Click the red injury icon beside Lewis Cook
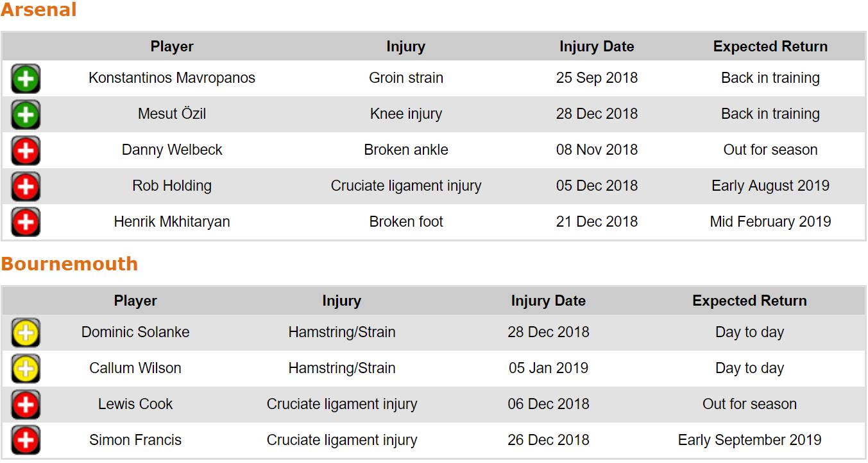The height and width of the screenshot is (463, 868). click(26, 405)
